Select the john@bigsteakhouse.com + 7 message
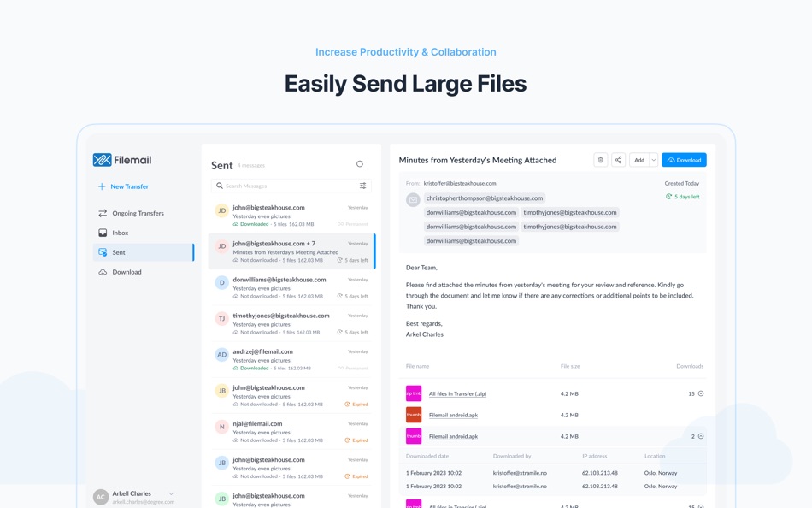This screenshot has height=508, width=812. 291,251
